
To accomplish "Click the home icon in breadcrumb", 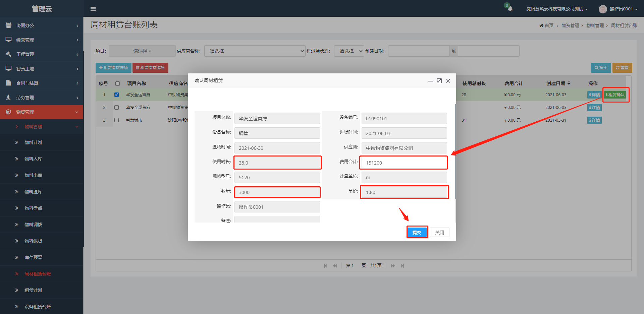I will coord(541,25).
